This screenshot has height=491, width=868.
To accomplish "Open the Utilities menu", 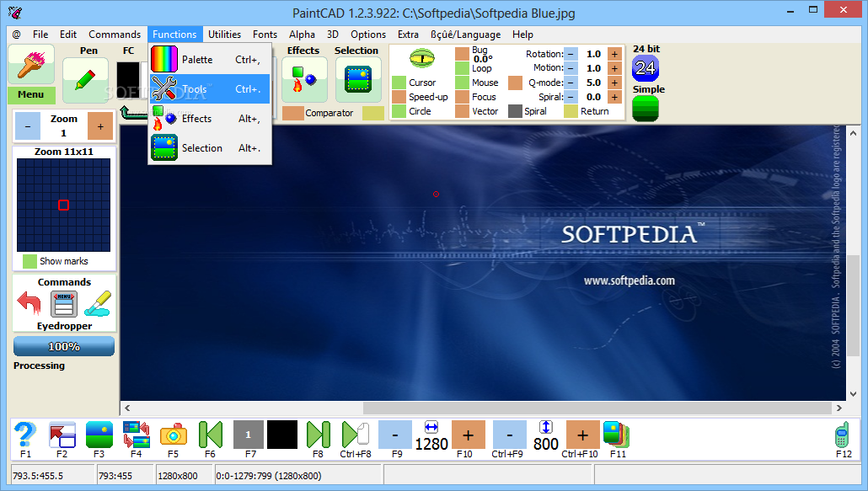I will 224,35.
